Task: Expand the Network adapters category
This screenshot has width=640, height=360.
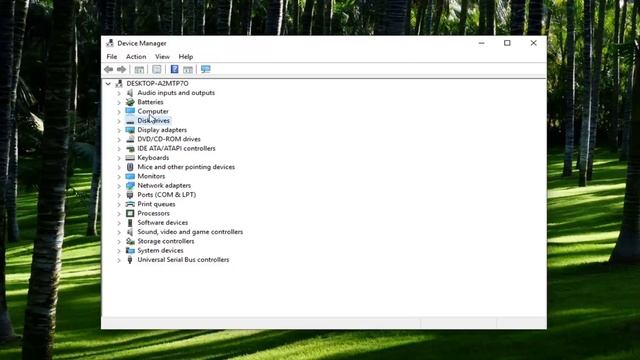Action: point(119,186)
